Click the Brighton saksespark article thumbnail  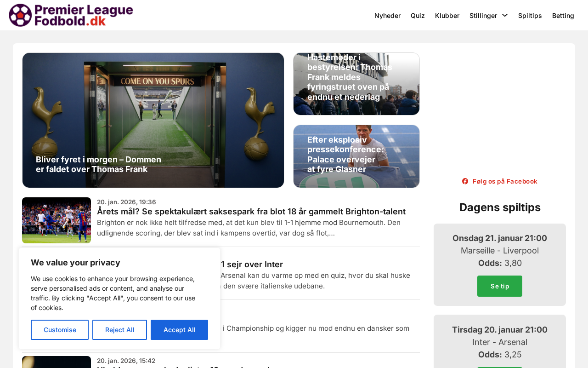coord(57,220)
